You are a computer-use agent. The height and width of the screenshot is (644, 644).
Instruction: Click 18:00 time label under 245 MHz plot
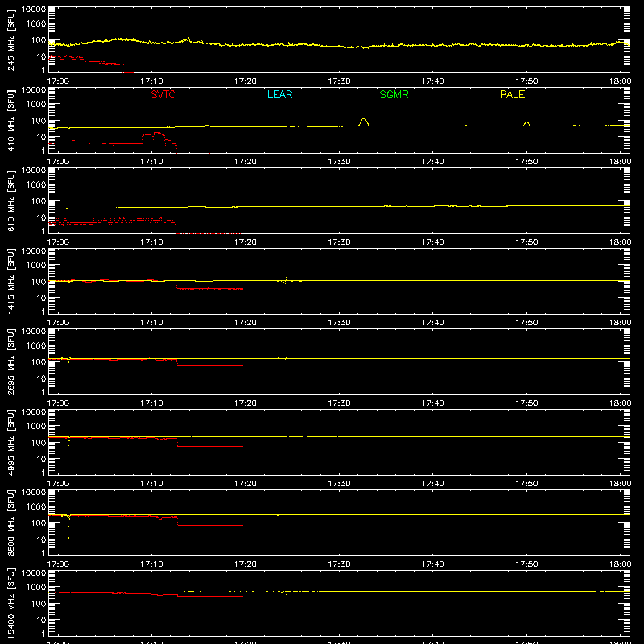620,81
